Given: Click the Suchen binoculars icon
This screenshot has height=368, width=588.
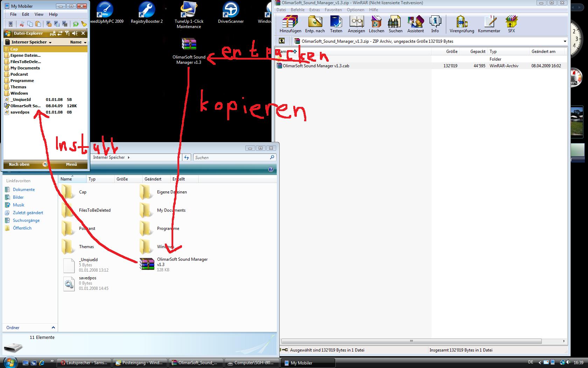Looking at the screenshot, I should click(395, 24).
